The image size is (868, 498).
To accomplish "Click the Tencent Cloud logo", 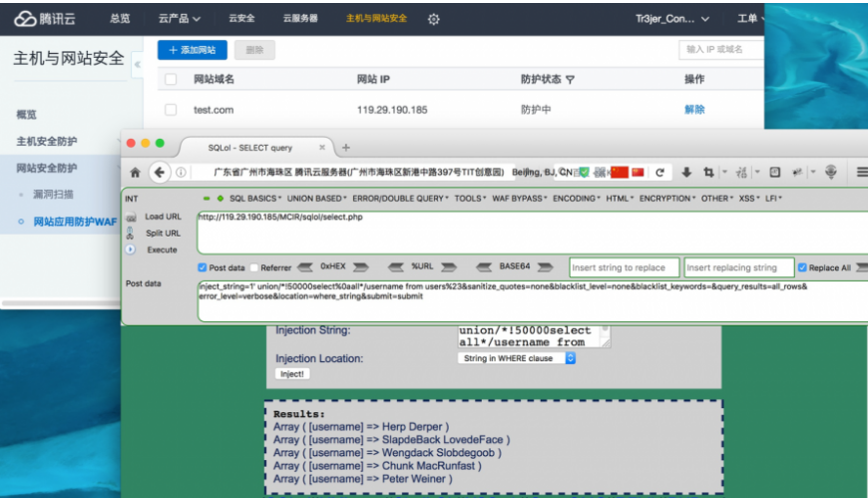I will click(44, 19).
